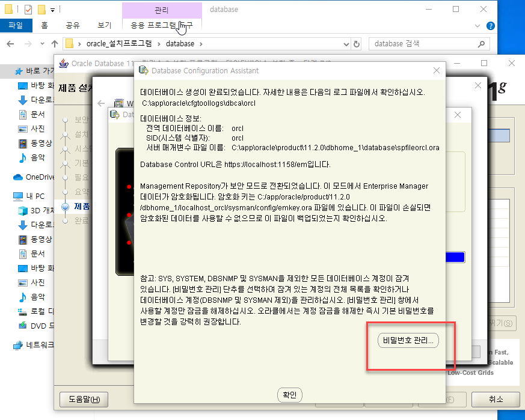Select the 관리 contextual tab header

tap(162, 10)
